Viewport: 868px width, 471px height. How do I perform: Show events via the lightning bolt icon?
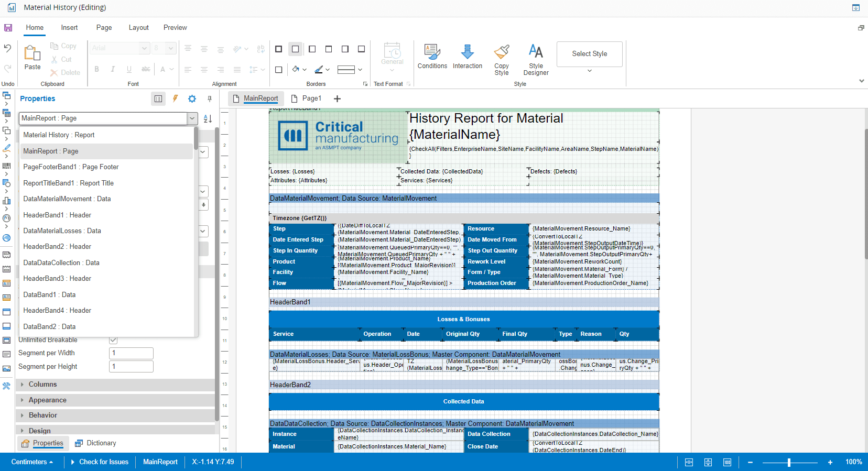[x=176, y=98]
